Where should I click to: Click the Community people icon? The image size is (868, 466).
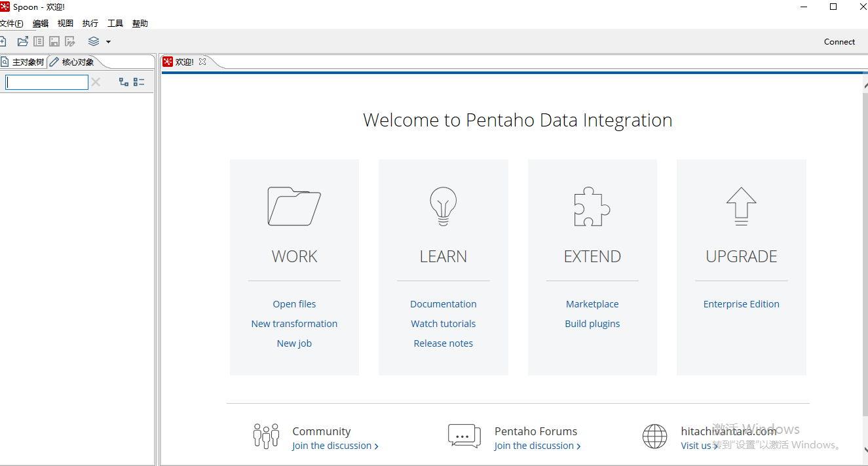(266, 436)
